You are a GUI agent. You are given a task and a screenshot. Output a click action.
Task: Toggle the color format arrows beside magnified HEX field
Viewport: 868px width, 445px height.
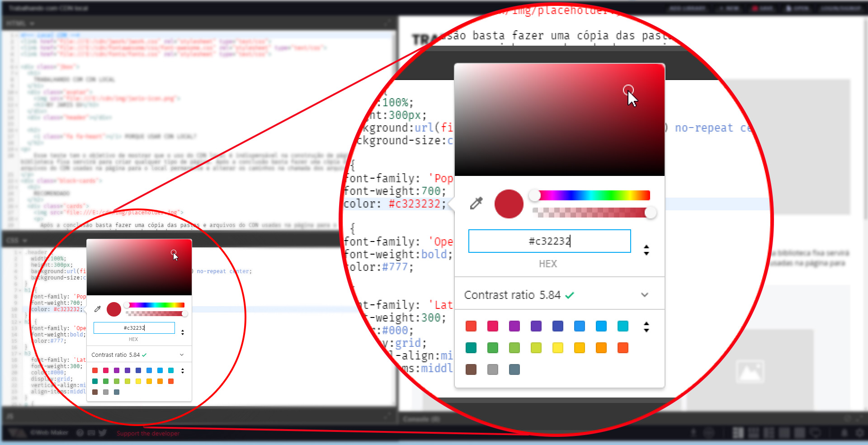coord(646,250)
